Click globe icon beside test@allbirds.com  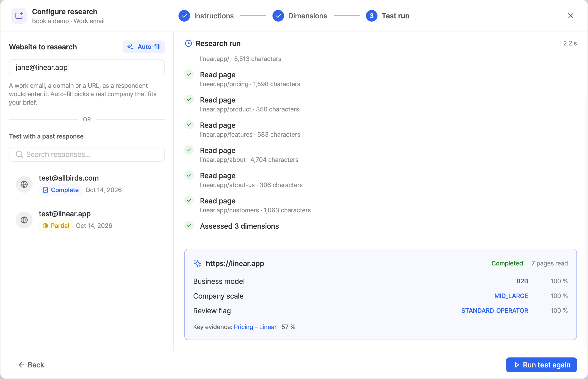(24, 184)
